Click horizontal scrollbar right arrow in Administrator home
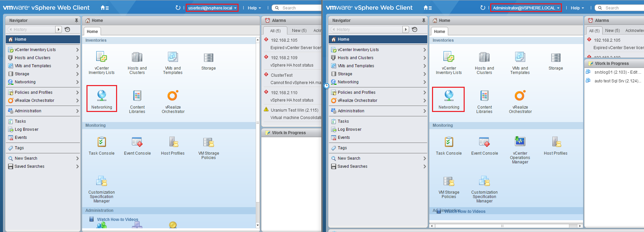The image size is (644, 232). [x=579, y=226]
